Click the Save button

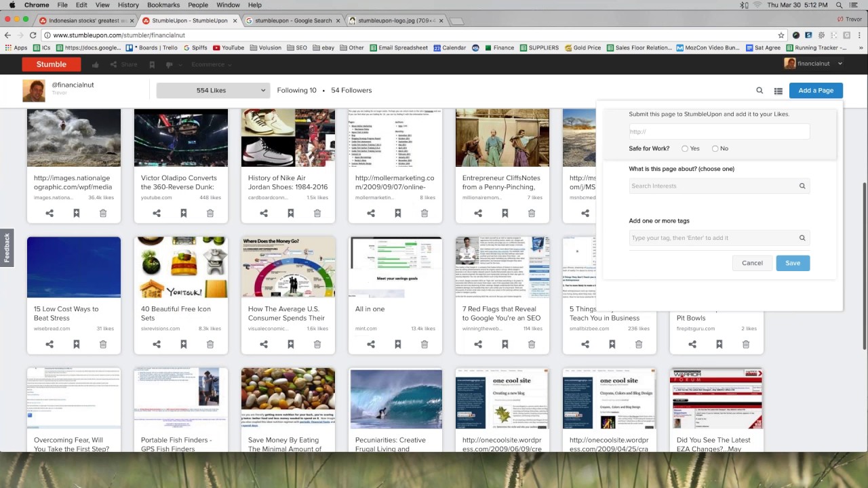pos(793,263)
